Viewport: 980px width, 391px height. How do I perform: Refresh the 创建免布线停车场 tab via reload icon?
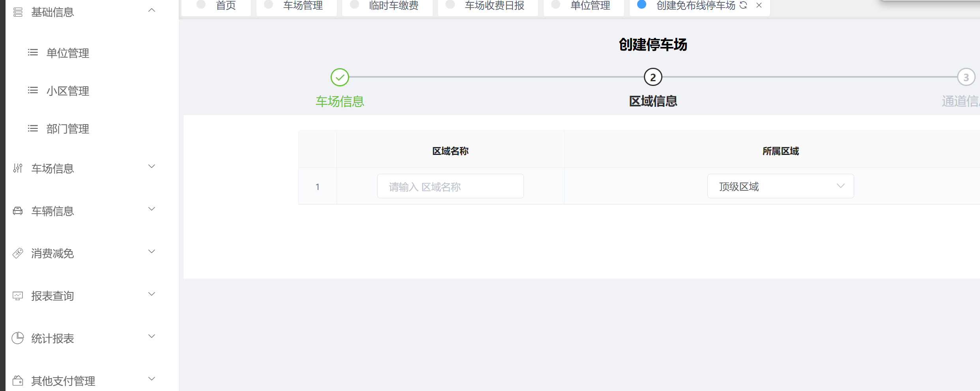point(743,5)
